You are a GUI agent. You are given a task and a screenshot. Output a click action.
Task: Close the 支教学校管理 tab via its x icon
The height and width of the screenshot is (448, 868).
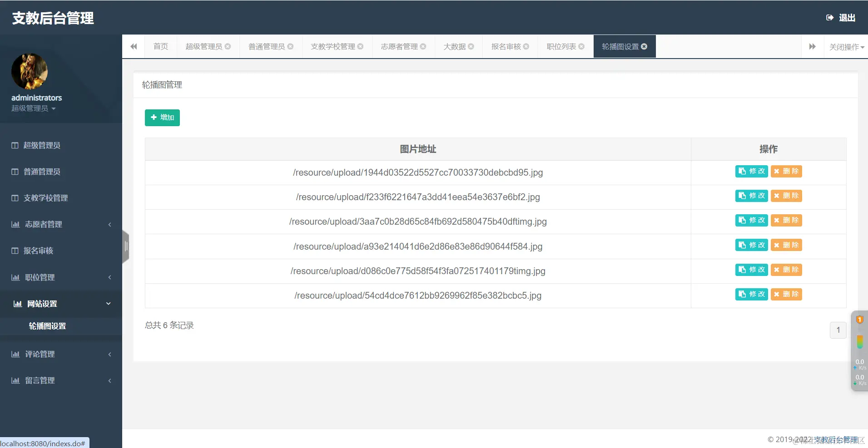pyautogui.click(x=361, y=46)
